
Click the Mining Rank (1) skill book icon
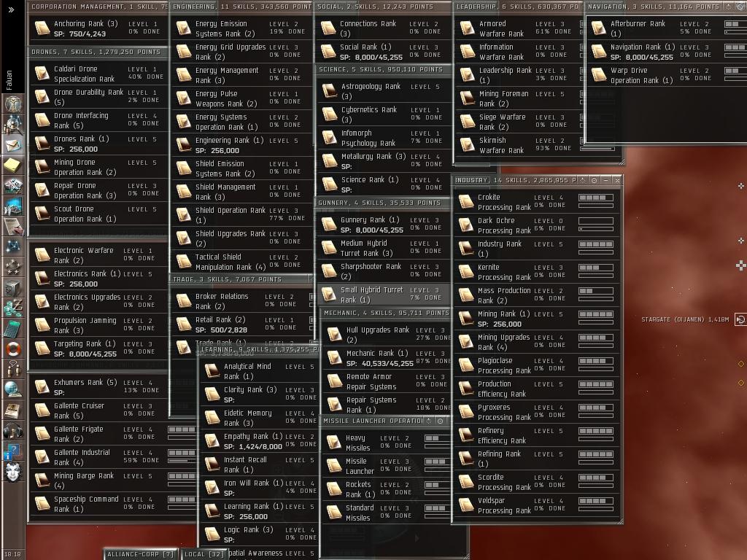(466, 319)
